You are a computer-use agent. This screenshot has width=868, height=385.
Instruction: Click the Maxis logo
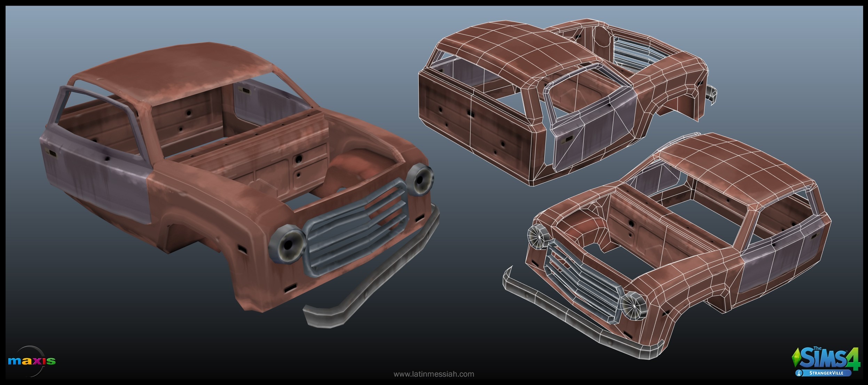[x=31, y=361]
